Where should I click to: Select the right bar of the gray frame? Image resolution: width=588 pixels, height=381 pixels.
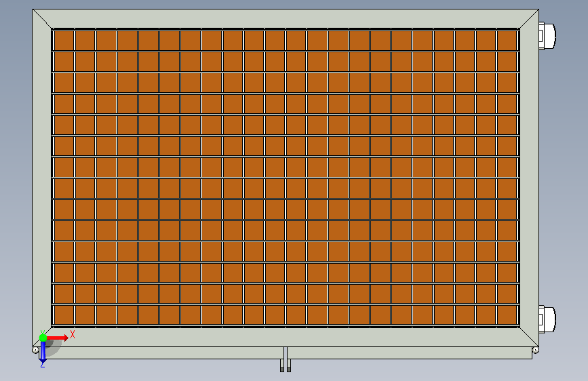click(x=529, y=178)
